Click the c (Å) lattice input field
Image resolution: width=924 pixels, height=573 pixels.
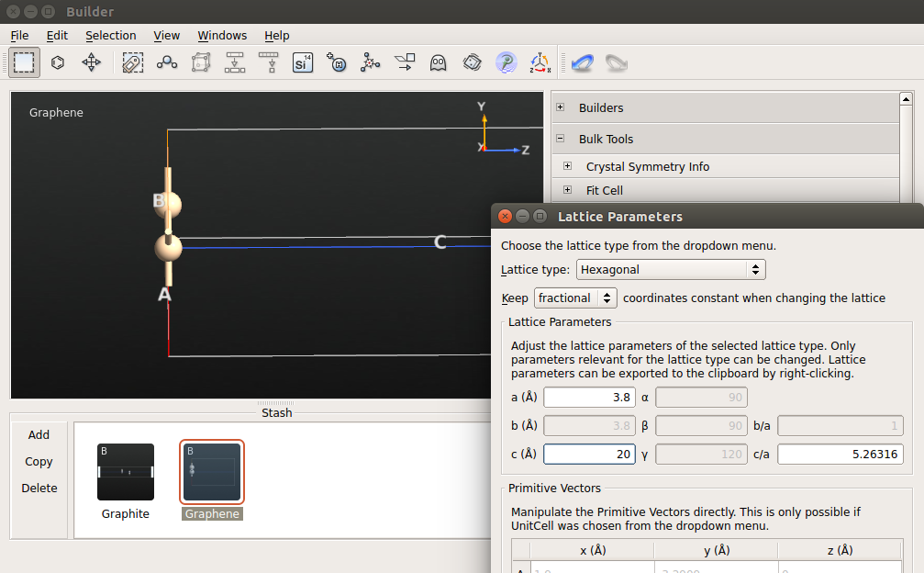coord(589,454)
